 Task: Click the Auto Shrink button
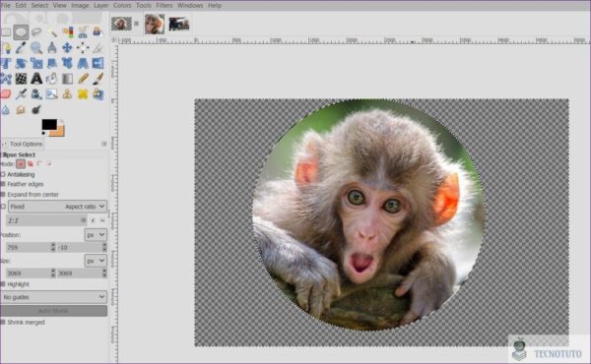(54, 311)
